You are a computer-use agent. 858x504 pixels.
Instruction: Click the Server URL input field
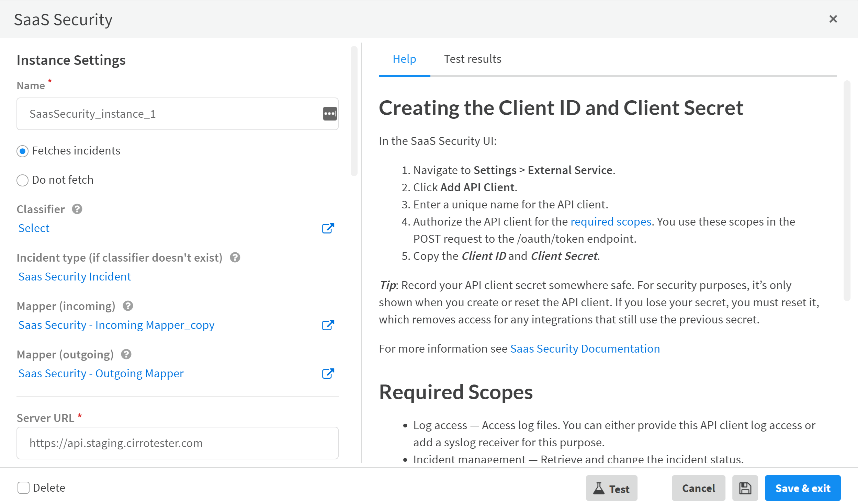(177, 443)
